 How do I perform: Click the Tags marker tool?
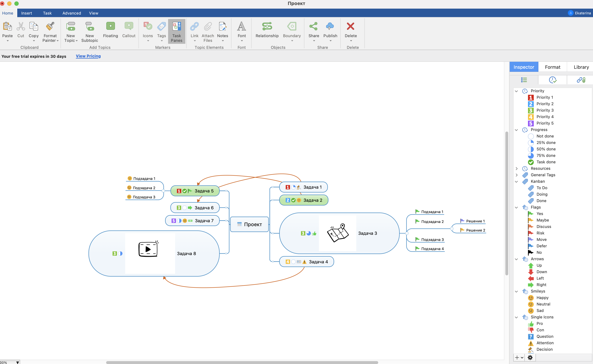[x=162, y=32]
